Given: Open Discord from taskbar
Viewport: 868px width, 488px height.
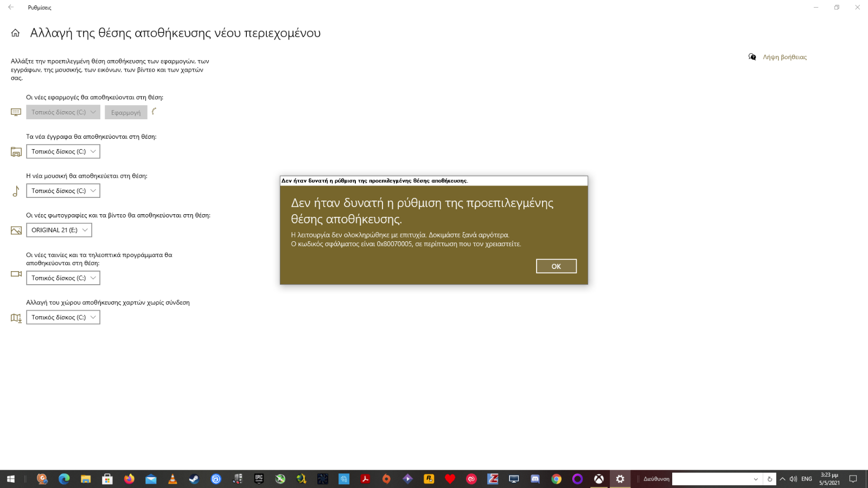Looking at the screenshot, I should 535,479.
